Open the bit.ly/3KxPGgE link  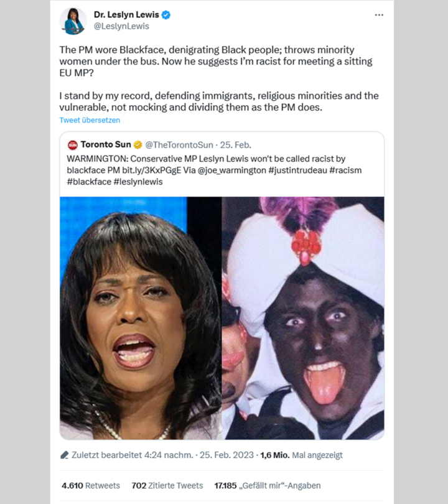(152, 170)
